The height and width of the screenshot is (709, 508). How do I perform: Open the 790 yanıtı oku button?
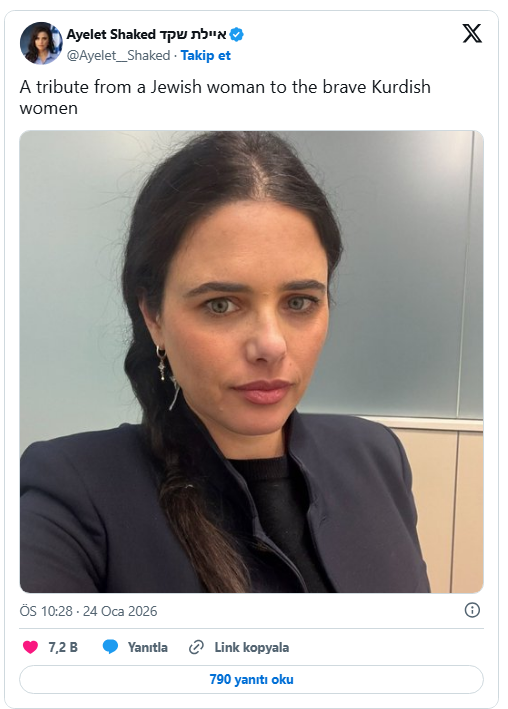pos(252,679)
